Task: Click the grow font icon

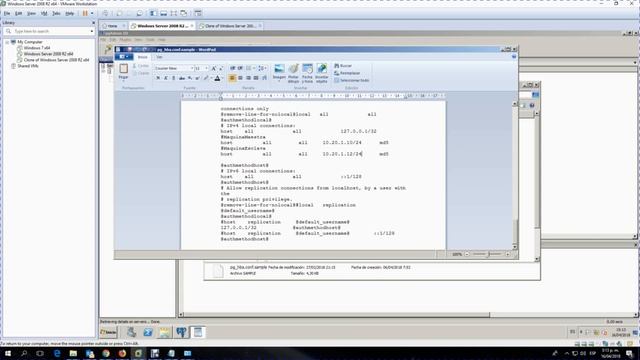Action: (x=213, y=68)
